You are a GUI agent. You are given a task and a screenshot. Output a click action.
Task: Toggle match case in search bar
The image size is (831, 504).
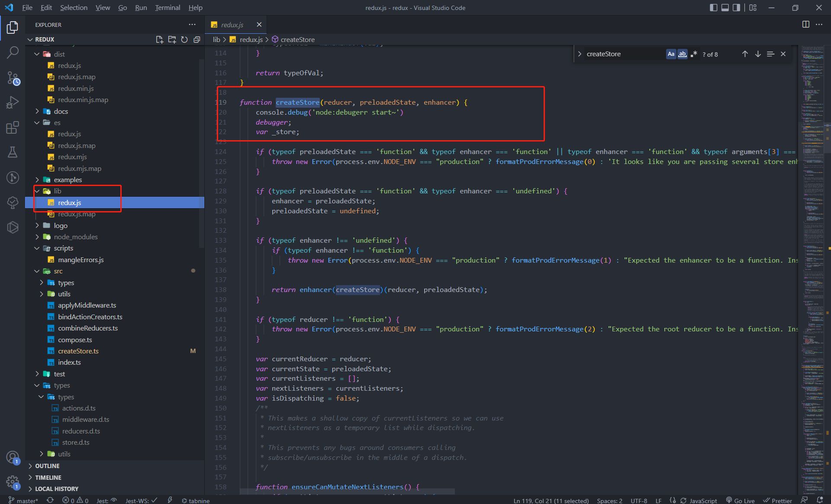(x=671, y=54)
